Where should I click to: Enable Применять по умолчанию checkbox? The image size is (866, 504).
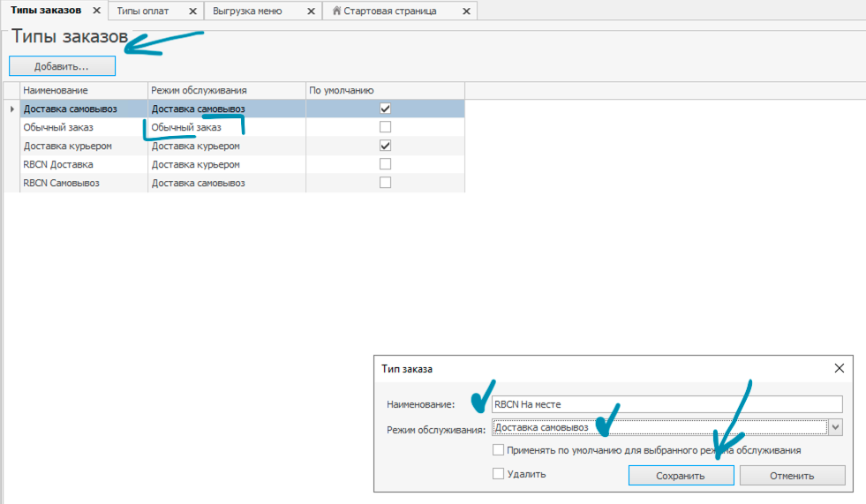[499, 450]
